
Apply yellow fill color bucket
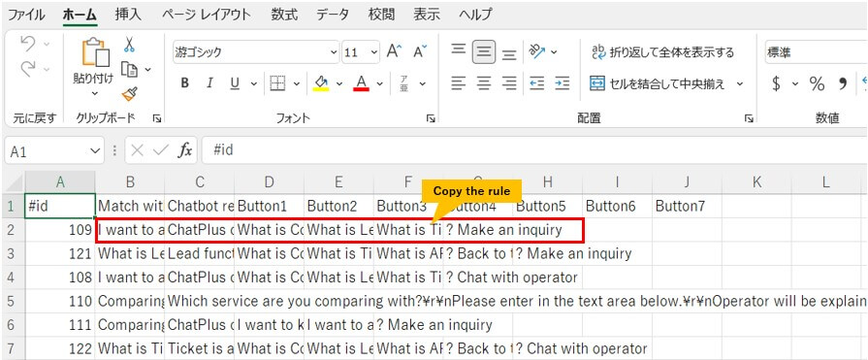[321, 83]
